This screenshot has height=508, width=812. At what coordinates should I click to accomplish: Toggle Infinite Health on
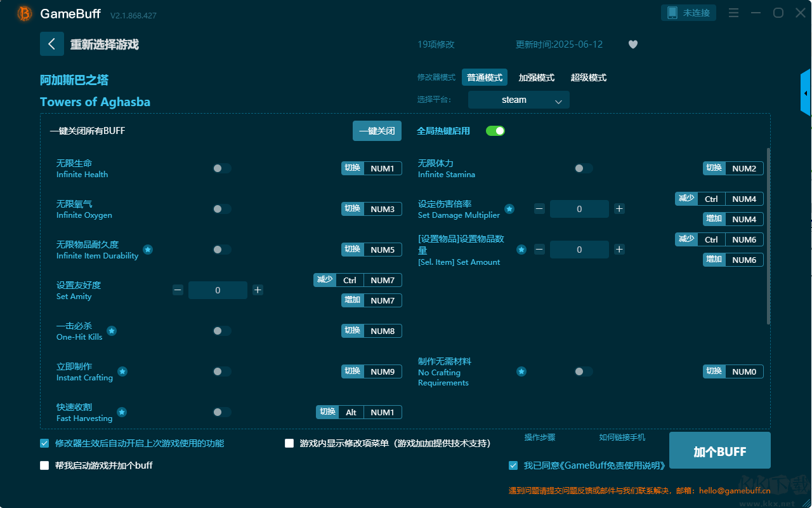222,168
